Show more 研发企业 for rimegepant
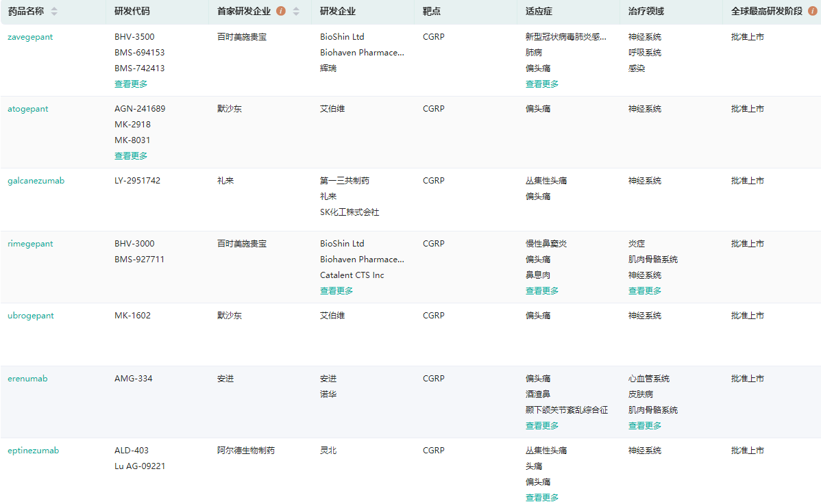Viewport: 821px width, 504px height. pos(336,291)
